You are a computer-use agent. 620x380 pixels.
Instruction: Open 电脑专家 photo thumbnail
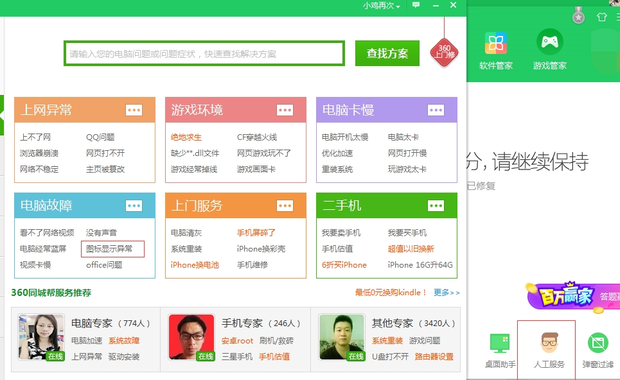tap(41, 337)
